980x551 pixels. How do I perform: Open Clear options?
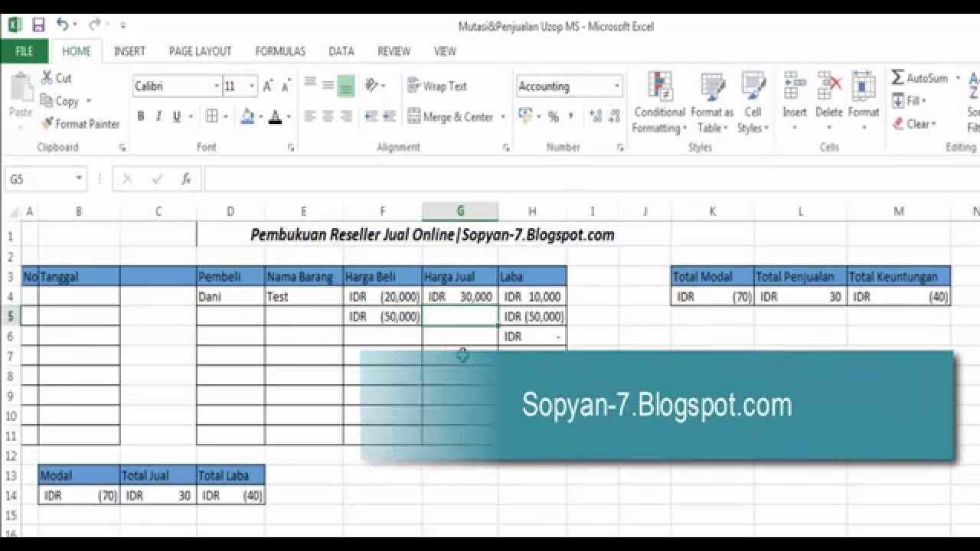[915, 124]
